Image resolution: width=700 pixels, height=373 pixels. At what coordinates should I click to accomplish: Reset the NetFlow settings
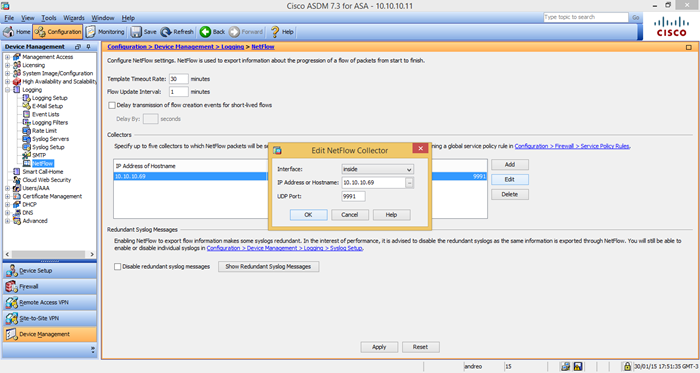tap(421, 347)
